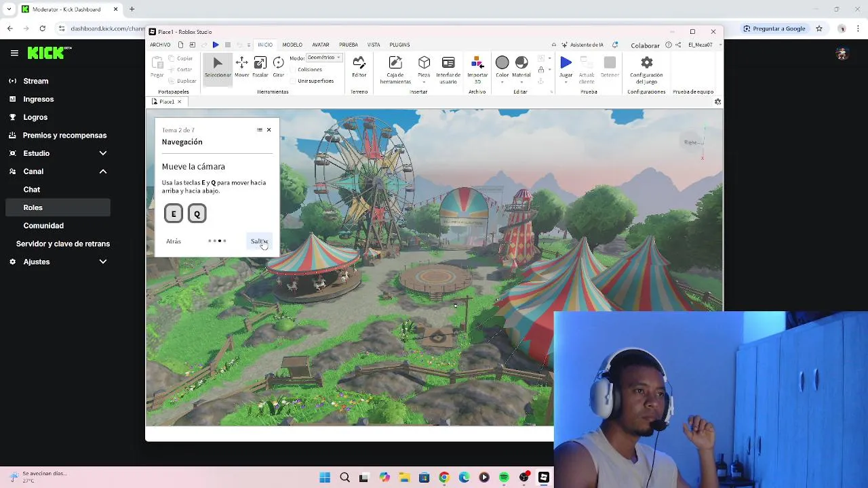Viewport: 868px width, 488px height.
Task: Expand the Ajustes section chevron
Action: [103, 262]
